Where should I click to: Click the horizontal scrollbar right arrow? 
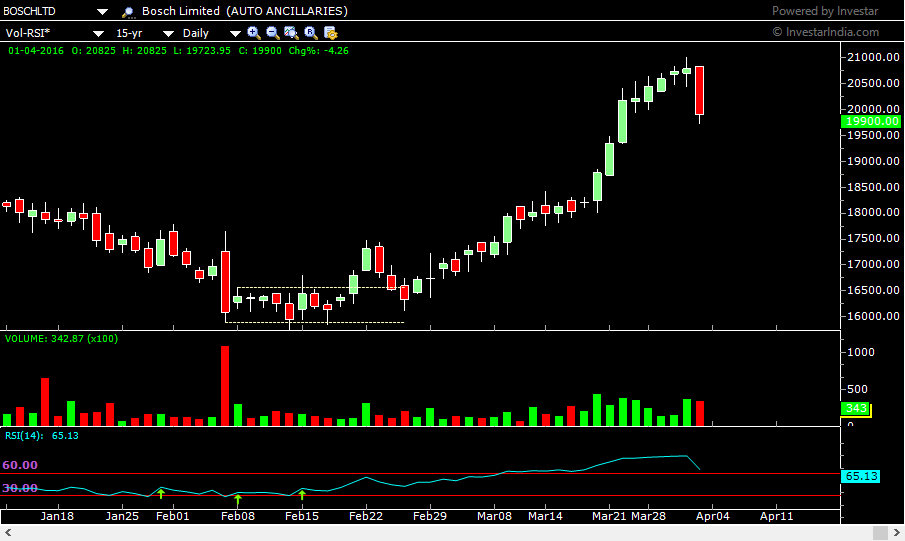click(896, 532)
